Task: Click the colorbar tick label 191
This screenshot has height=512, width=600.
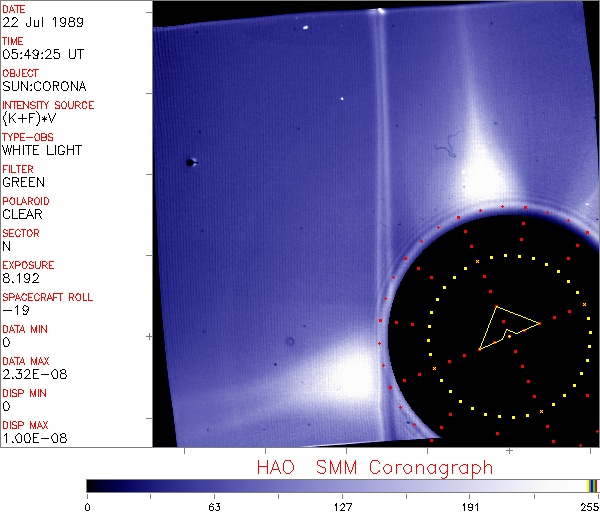Action: [470, 507]
